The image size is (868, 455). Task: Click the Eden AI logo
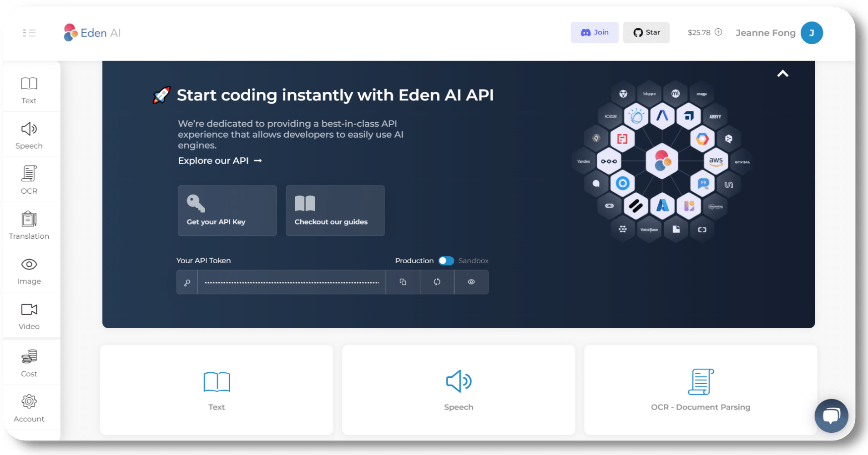[92, 33]
